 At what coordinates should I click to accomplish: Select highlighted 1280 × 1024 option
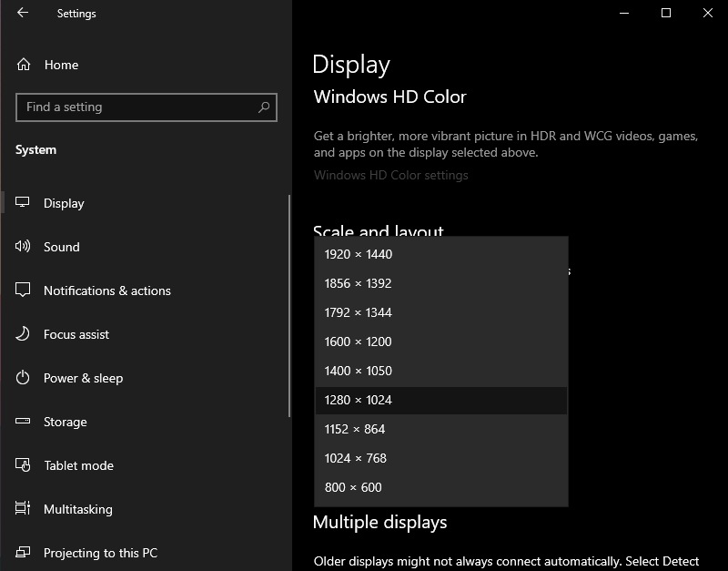click(x=441, y=400)
